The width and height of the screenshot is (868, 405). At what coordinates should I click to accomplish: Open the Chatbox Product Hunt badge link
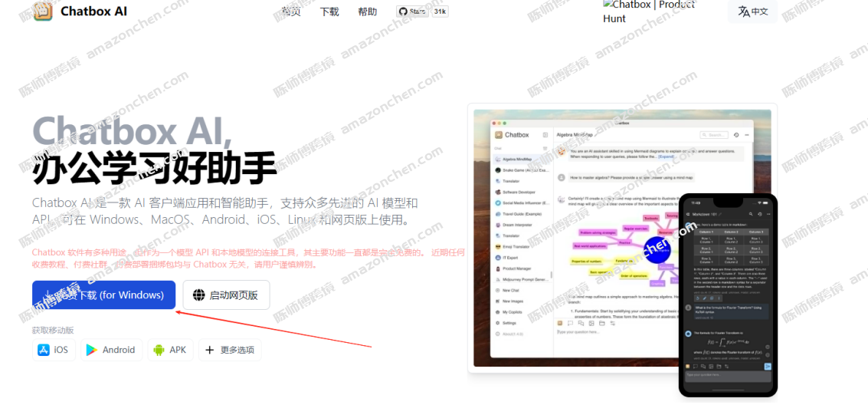click(649, 12)
